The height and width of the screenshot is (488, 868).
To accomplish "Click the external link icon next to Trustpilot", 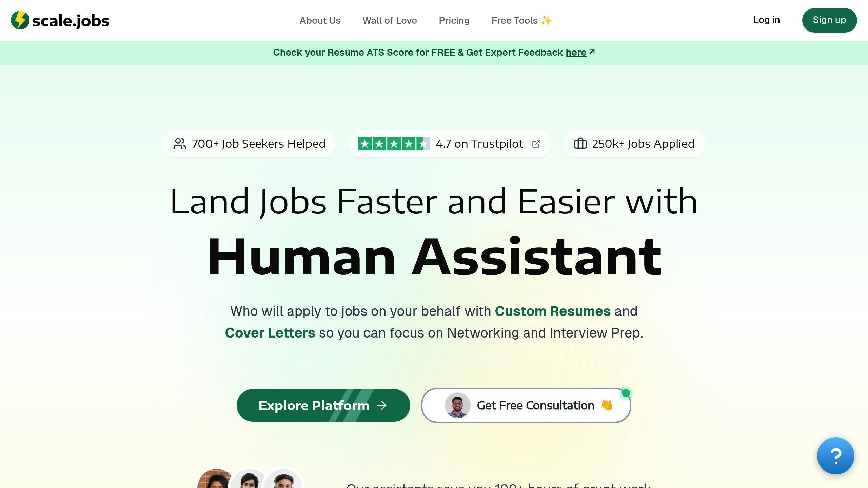I will pyautogui.click(x=535, y=144).
